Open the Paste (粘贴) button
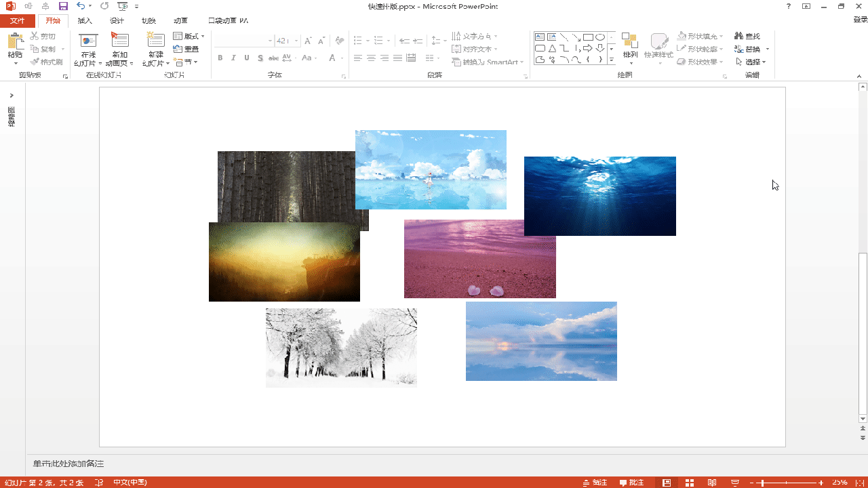The width and height of the screenshot is (868, 488). [16, 49]
